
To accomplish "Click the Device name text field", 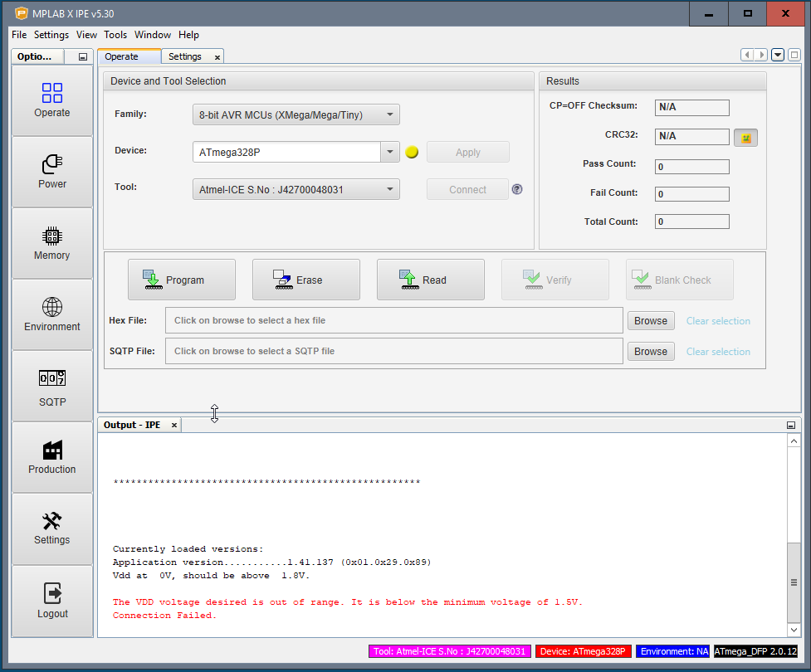I will pos(287,152).
